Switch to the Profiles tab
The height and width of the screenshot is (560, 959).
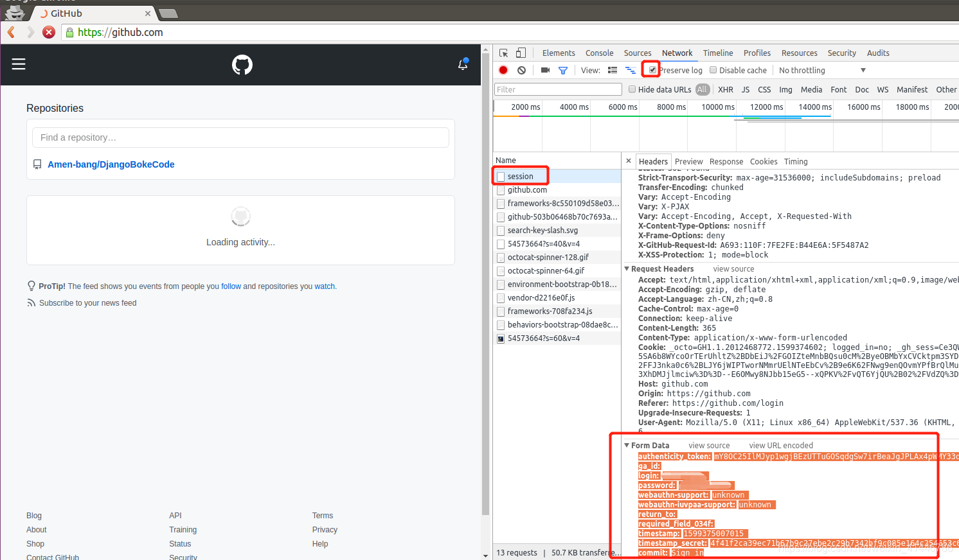point(757,53)
